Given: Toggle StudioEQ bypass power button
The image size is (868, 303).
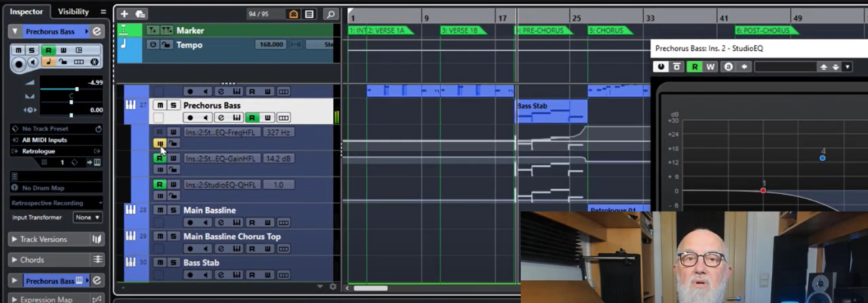Looking at the screenshot, I should coord(661,67).
